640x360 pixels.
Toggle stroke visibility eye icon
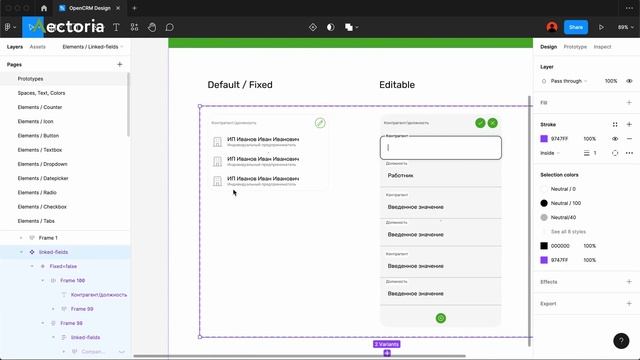pos(615,139)
